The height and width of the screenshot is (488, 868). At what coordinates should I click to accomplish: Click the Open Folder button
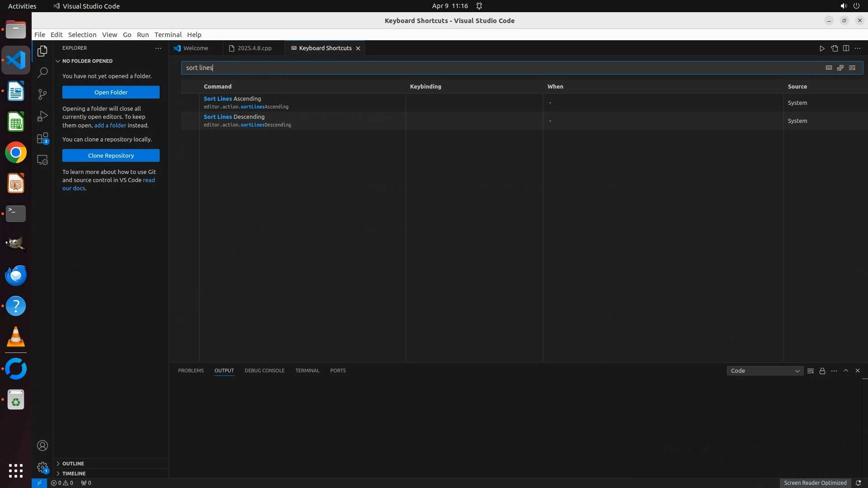(111, 92)
